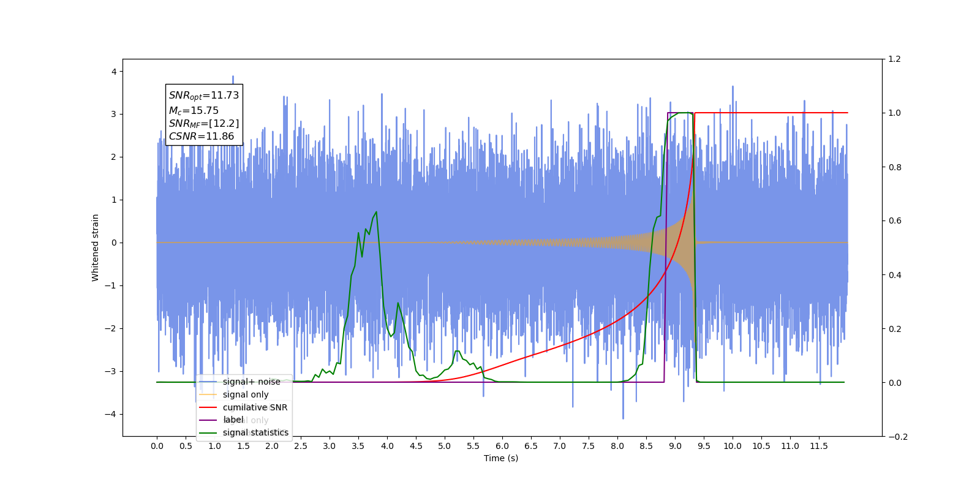
Task: Click the green signal statistics peak near 3.8 s
Action: click(x=376, y=212)
